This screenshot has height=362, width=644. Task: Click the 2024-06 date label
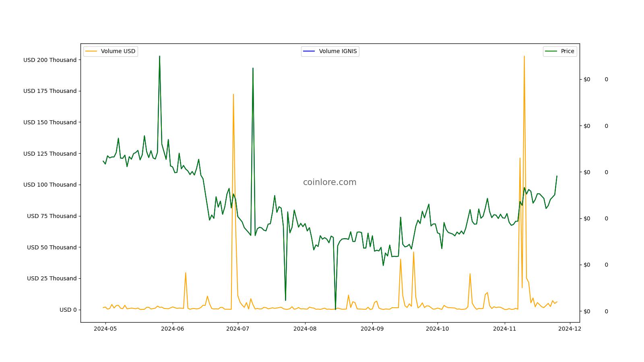coord(172,329)
